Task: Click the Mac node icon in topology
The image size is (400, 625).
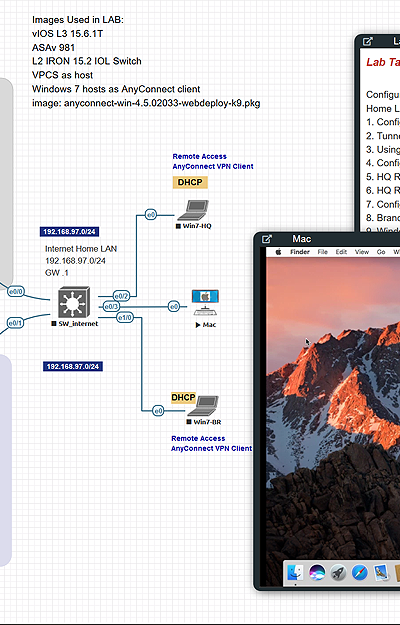Action: [205, 303]
